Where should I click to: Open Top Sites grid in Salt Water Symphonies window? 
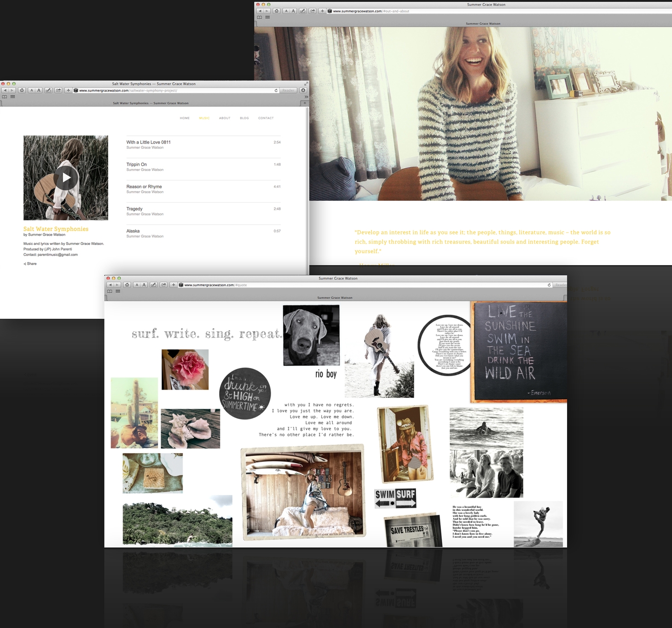tap(12, 97)
